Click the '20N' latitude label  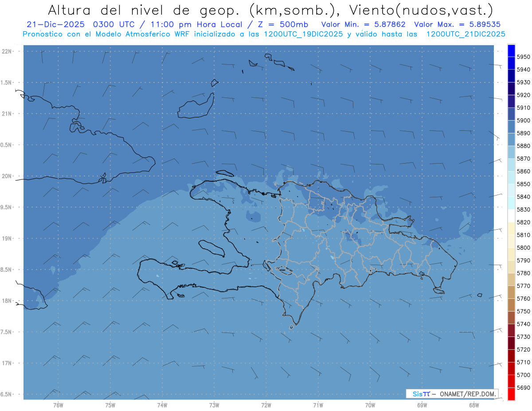[x=7, y=176]
